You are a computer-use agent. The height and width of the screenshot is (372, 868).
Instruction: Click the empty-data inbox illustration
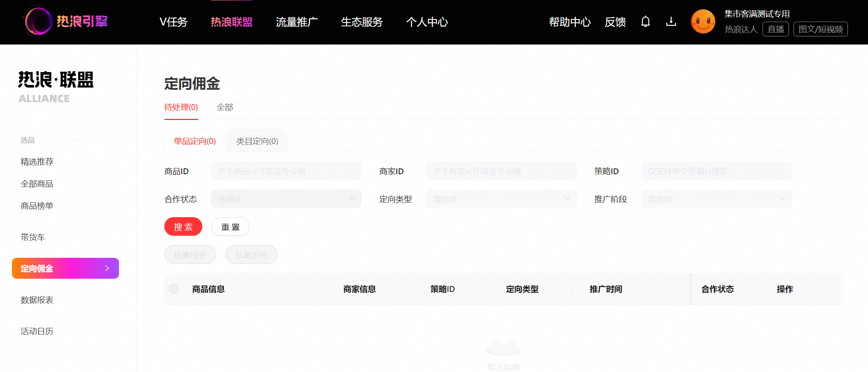(x=503, y=344)
